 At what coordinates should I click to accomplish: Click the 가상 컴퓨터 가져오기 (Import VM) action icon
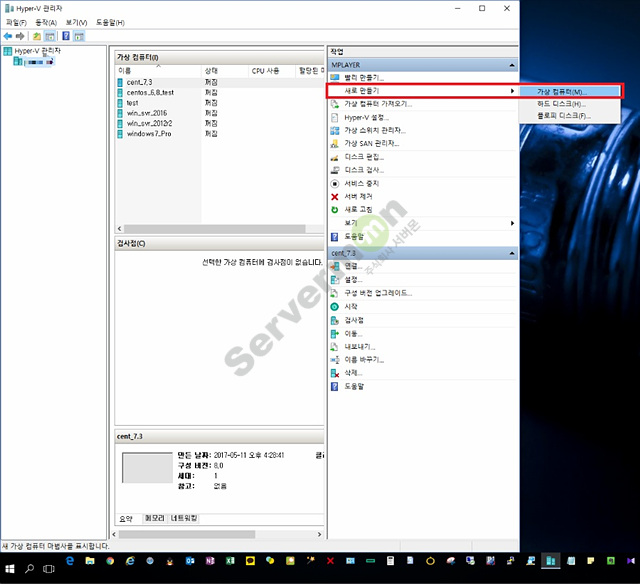[x=335, y=104]
